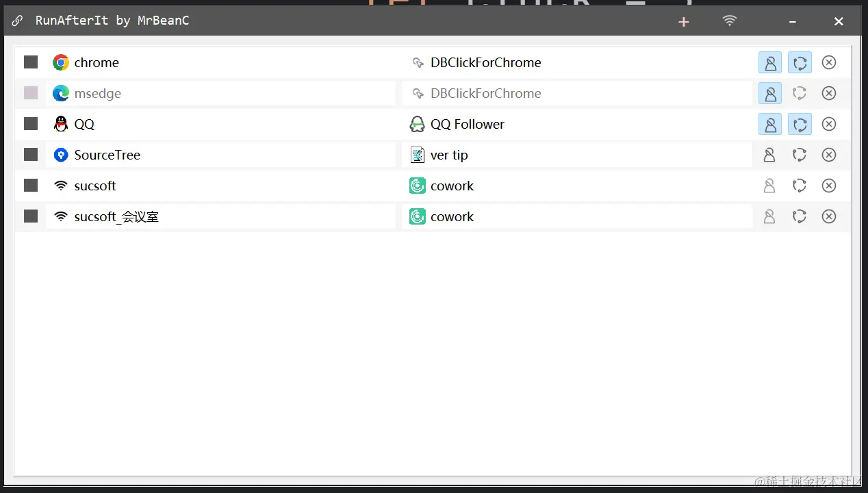This screenshot has height=493, width=868.
Task: Delete the SourceTree rule with its X icon
Action: 829,155
